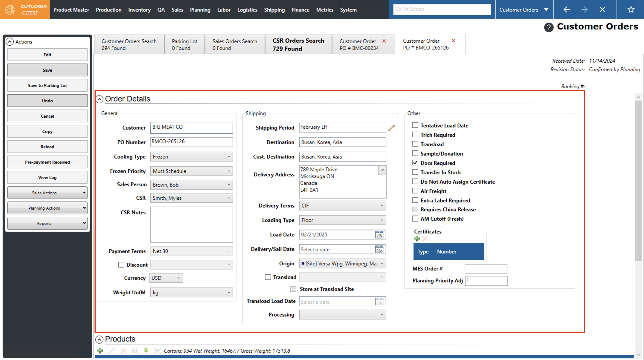Enable the Air Freight checkbox
This screenshot has height=360, width=644.
415,191
